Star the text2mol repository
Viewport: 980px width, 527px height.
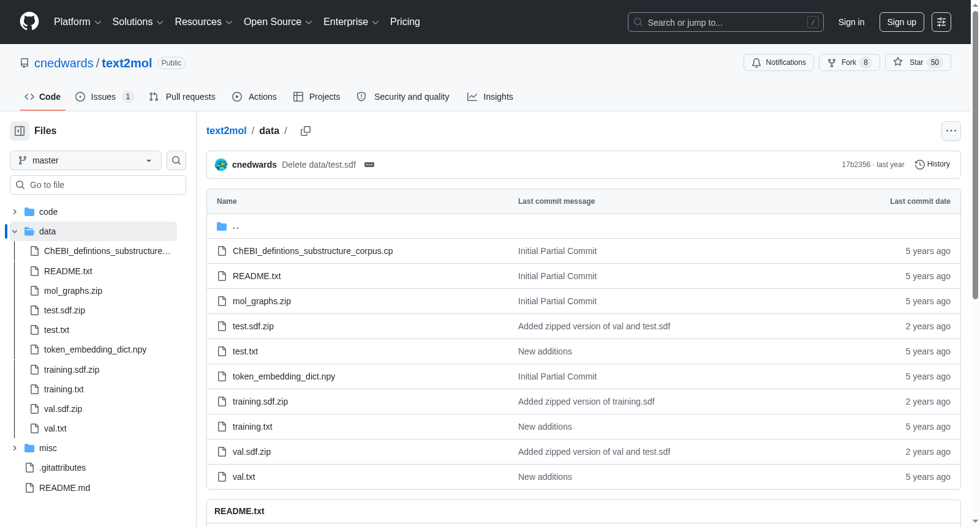918,62
